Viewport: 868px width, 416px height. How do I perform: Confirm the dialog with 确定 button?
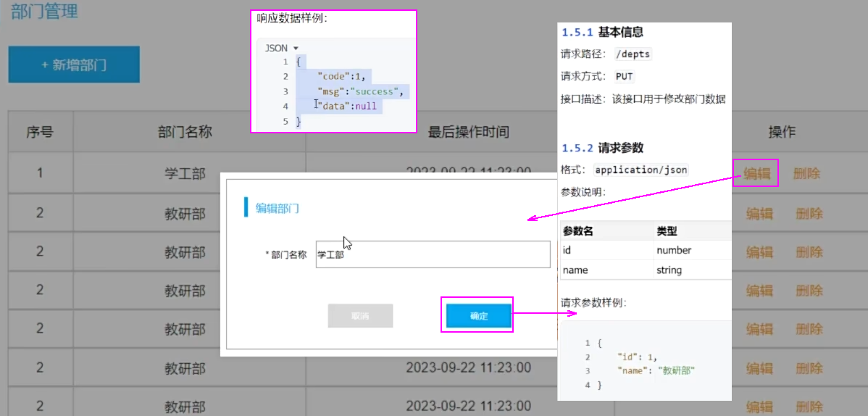coord(478,316)
